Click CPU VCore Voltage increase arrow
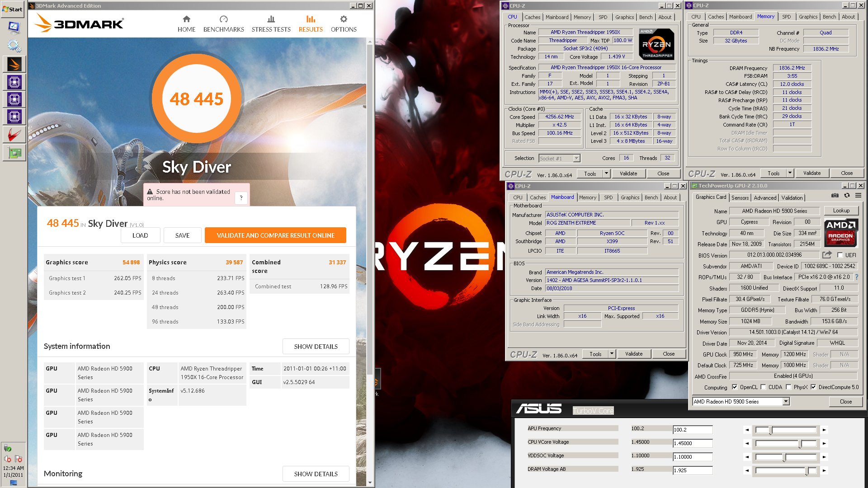868x488 pixels. tap(824, 443)
